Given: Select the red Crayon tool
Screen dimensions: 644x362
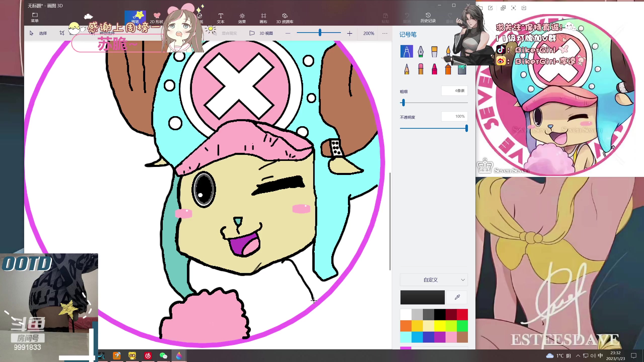Looking at the screenshot, I should pyautogui.click(x=434, y=69).
